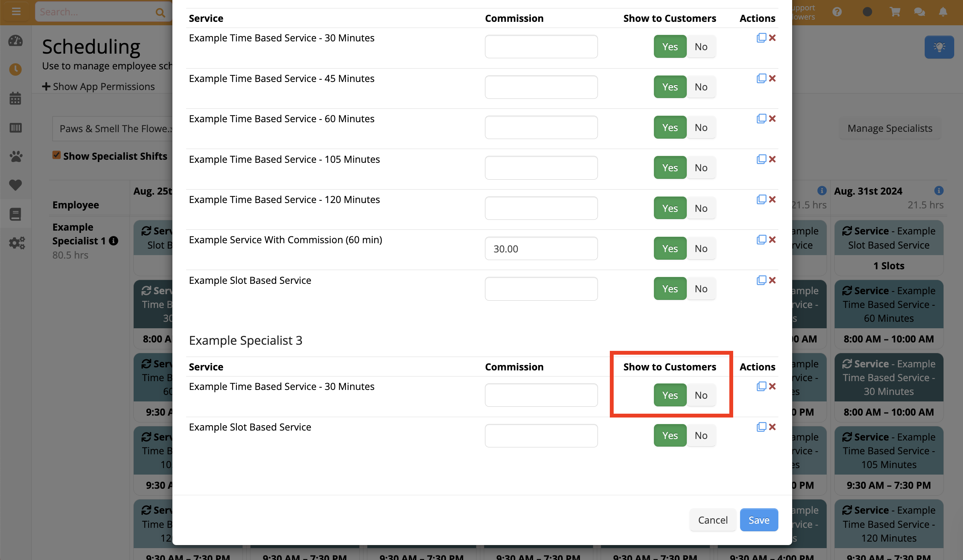Edit commission for Specialist 3's Slot Based Service
Image resolution: width=963 pixels, height=560 pixels.
pos(541,436)
